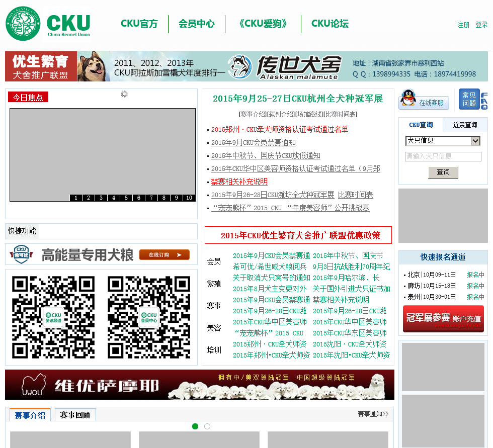Open “宠宠熊杯”2015 CKU“年度美容师”公开挑战赛 link
Image resolution: width=493 pixels, height=448 pixels.
coord(290,208)
